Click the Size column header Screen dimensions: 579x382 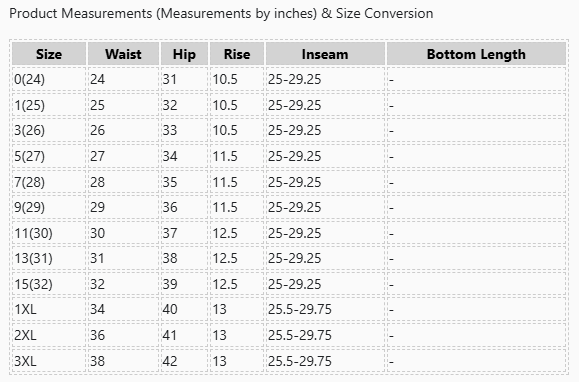click(49, 54)
